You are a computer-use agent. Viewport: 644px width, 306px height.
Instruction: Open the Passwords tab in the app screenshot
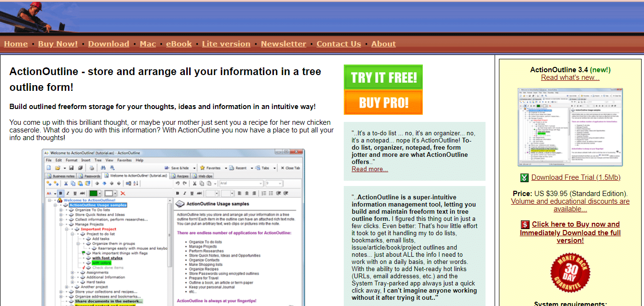92,176
